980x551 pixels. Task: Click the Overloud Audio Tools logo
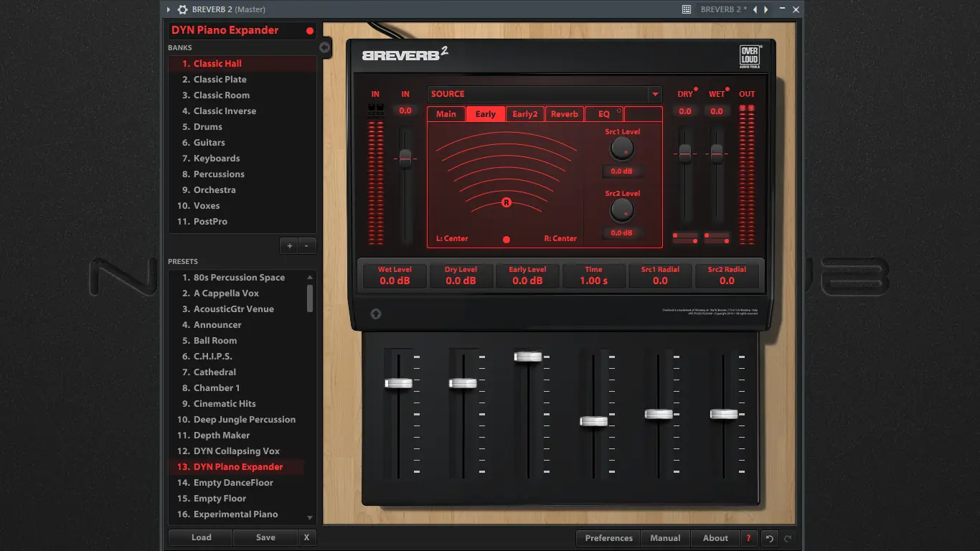[750, 57]
